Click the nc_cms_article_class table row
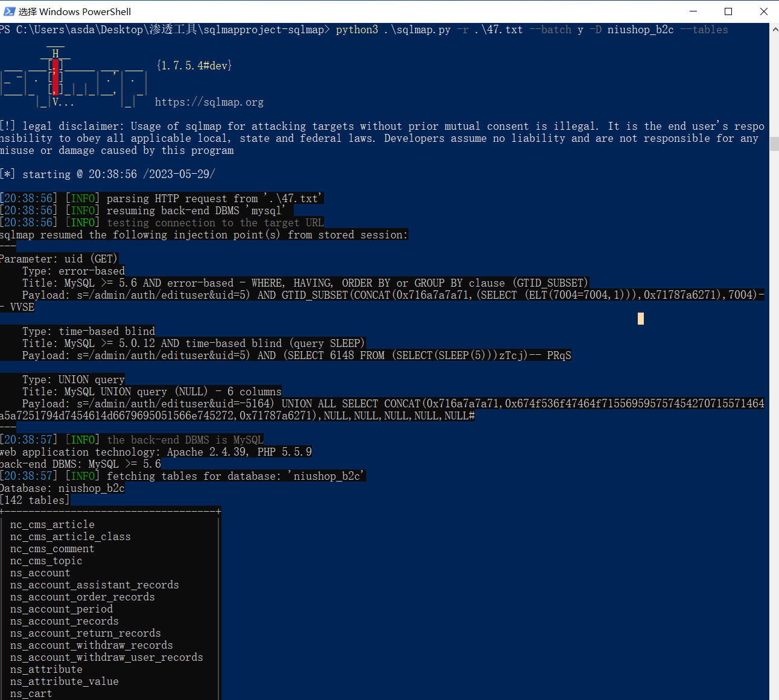 point(71,536)
